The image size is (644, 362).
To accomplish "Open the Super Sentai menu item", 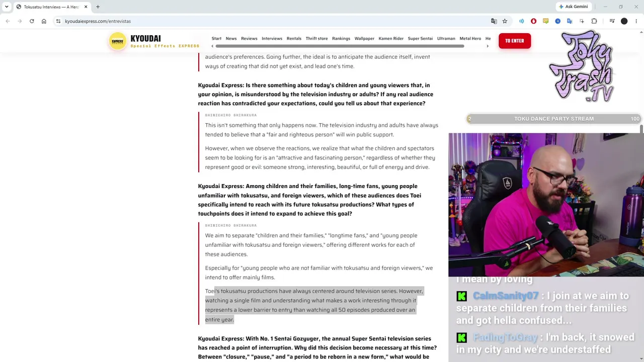I will pos(420,38).
